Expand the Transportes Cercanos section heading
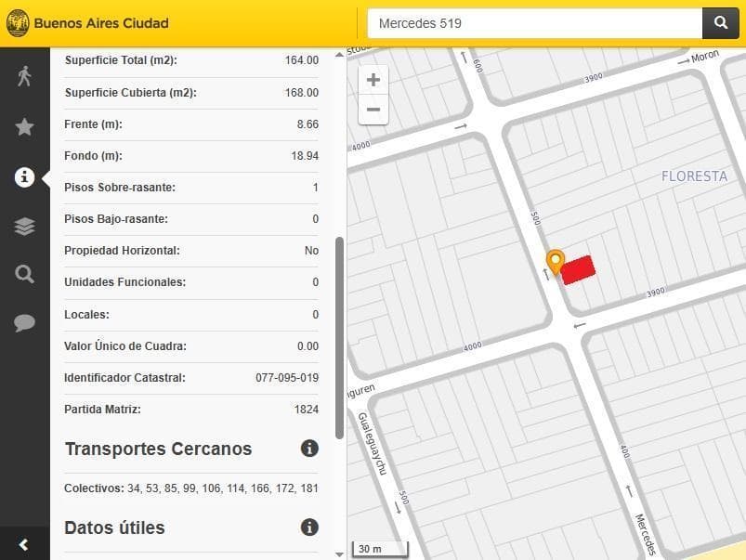This screenshot has height=560, width=746. [x=158, y=449]
